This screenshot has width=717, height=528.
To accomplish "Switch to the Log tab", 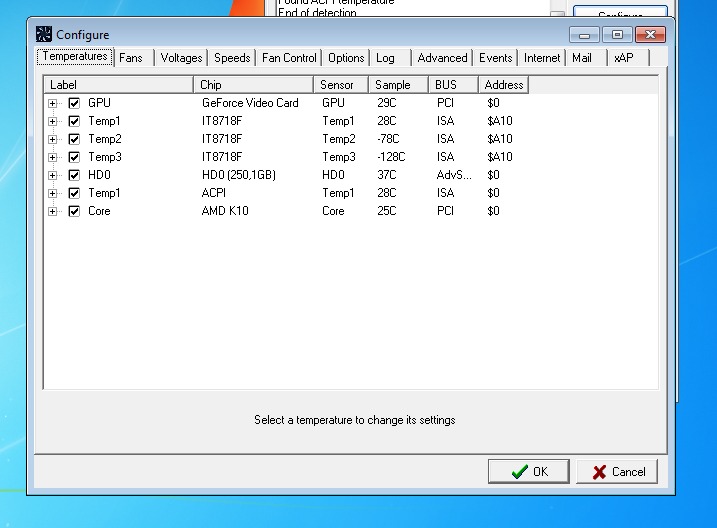I will click(391, 58).
